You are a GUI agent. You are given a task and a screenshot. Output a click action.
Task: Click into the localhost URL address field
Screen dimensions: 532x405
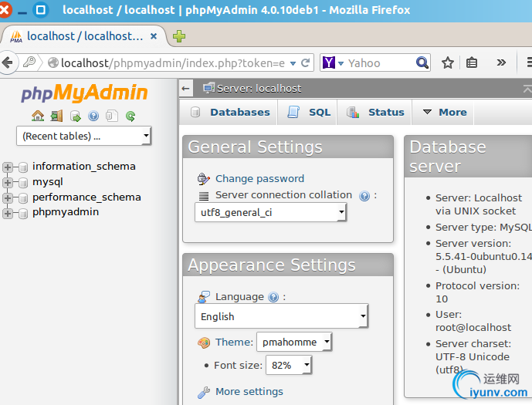click(173, 63)
